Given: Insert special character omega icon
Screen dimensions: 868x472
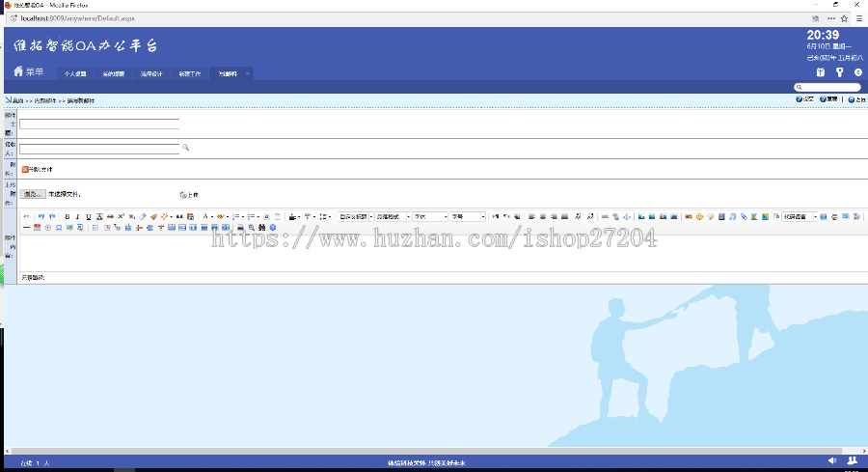Looking at the screenshot, I should coord(59,228).
